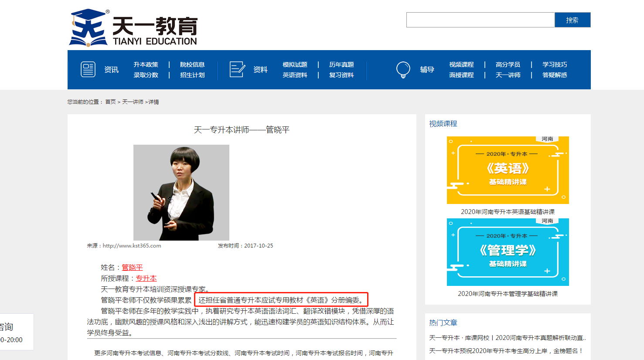Click the article title 天一专升本讲师——管晓平
644x360 pixels.
[242, 130]
